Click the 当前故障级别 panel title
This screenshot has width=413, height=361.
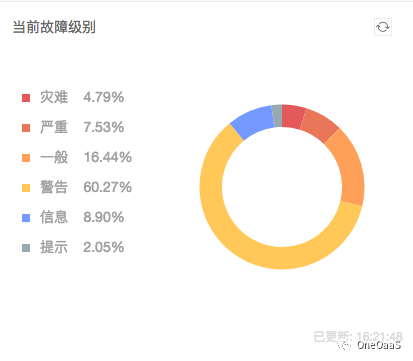point(54,27)
